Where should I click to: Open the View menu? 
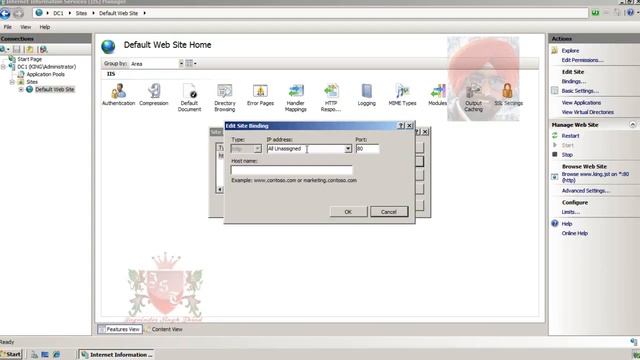pyautogui.click(x=25, y=27)
